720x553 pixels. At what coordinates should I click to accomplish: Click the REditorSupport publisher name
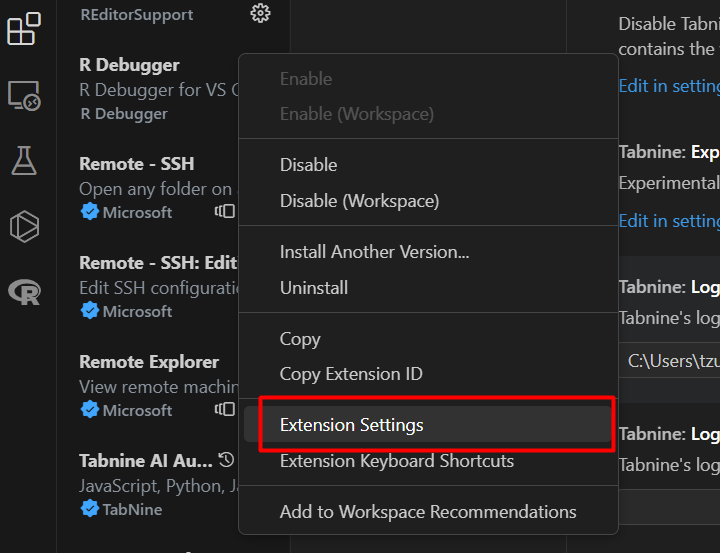click(137, 15)
